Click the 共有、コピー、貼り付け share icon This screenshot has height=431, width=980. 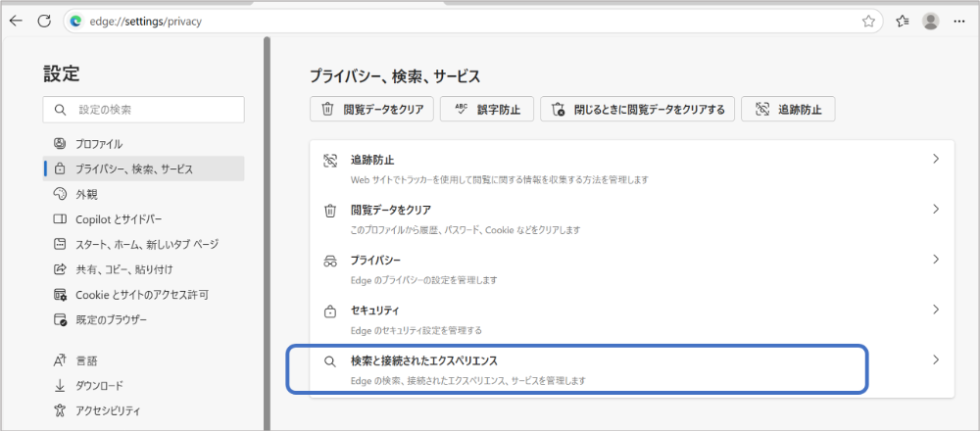[x=60, y=269]
